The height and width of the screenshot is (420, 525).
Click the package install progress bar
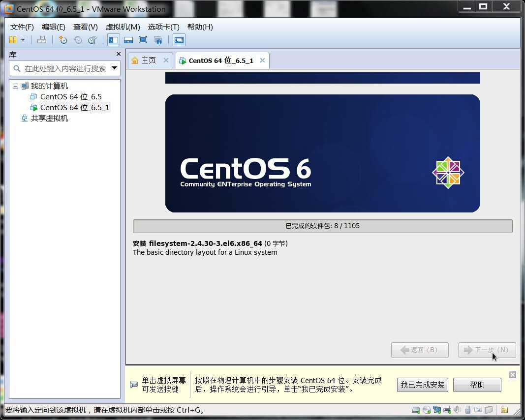coord(322,226)
